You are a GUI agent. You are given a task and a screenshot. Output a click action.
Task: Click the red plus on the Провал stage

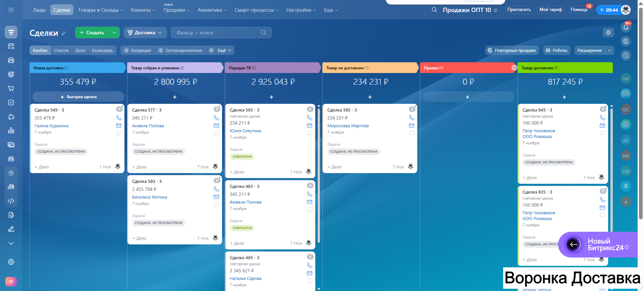[514, 68]
